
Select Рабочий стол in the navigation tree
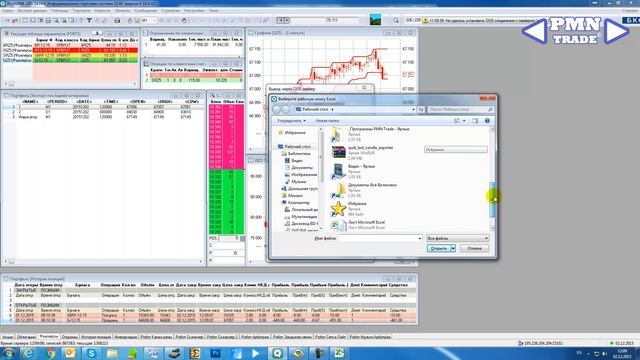coord(297,147)
